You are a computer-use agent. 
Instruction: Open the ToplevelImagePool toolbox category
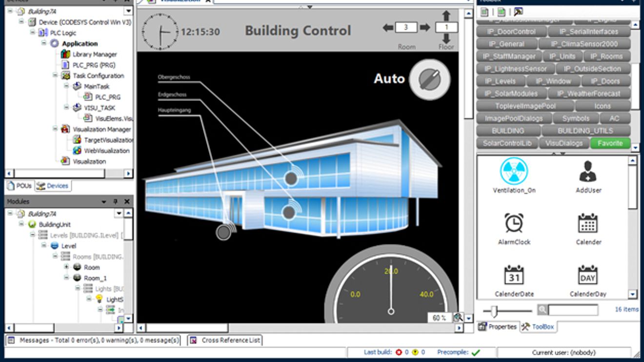pos(525,106)
